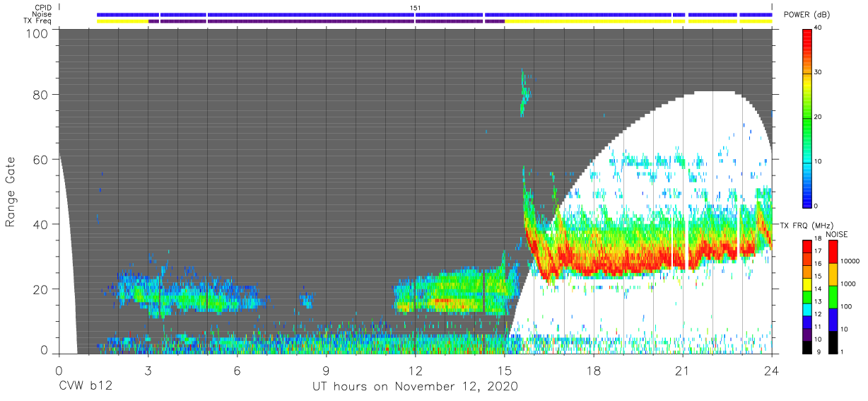
Task: Select the yellow 14 MHz swatch in TX FRQ legend
Action: 808,284
